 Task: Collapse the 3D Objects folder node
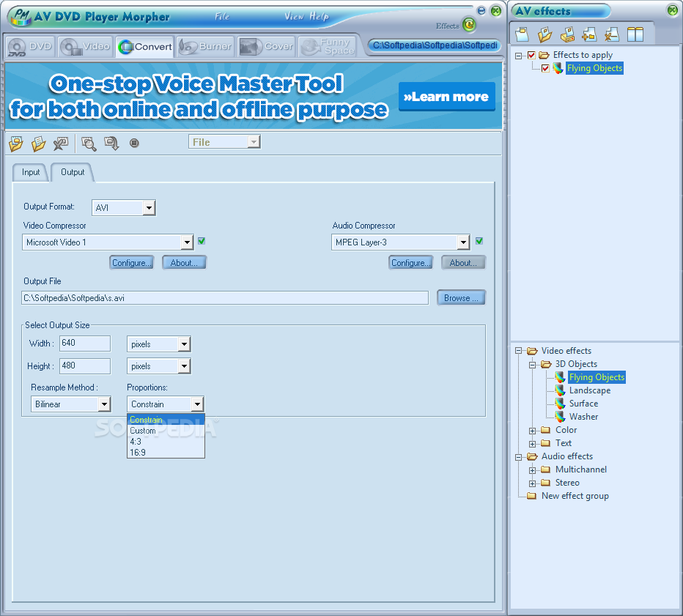pos(532,365)
